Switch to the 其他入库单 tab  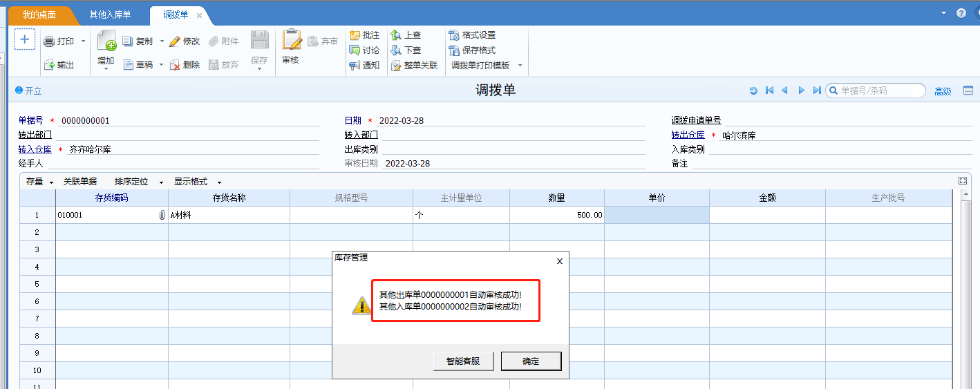click(x=110, y=15)
